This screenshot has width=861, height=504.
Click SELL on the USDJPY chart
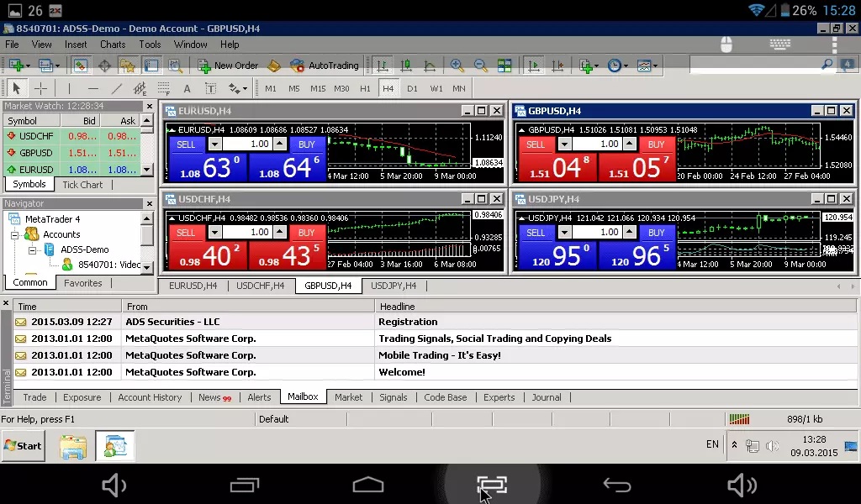536,233
